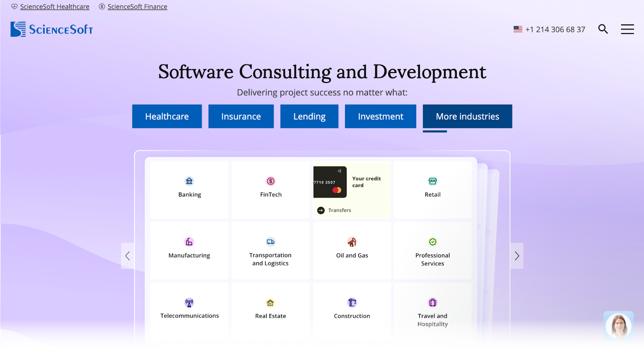Click the Oil and Gas pump icon
The width and height of the screenshot is (644, 352).
coord(352,242)
